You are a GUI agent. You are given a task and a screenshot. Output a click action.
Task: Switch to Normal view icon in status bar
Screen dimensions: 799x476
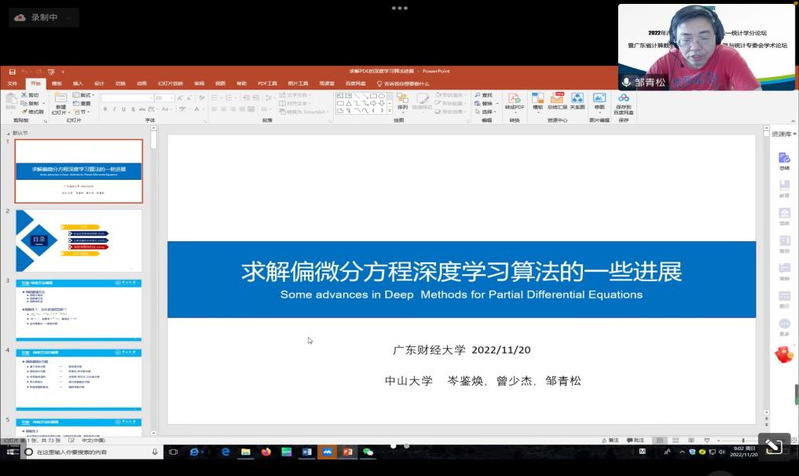(660, 440)
